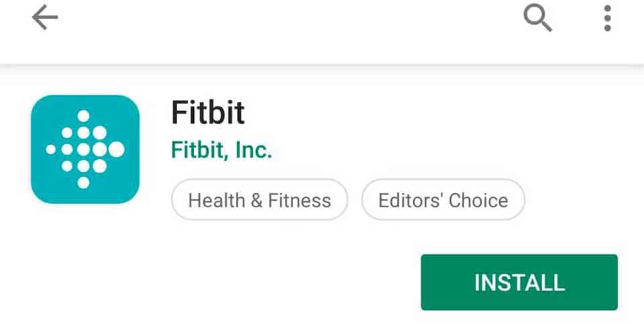Browse the Health & Fitness category
Screen dimensions: 644x324
coord(260,200)
